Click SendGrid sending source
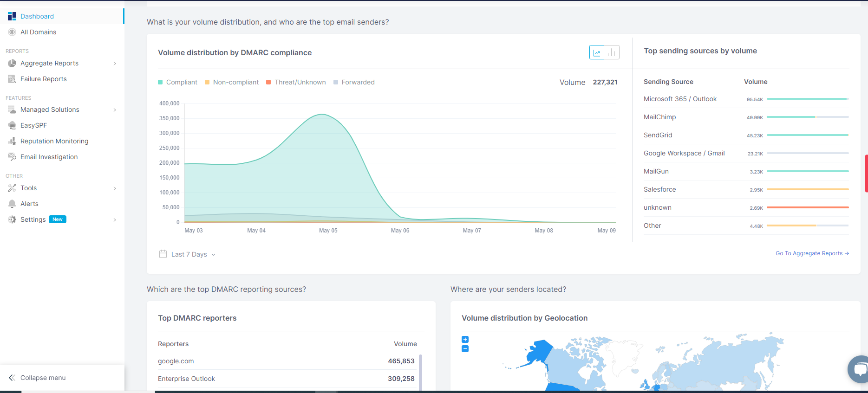Viewport: 868px width, 393px height. (658, 135)
